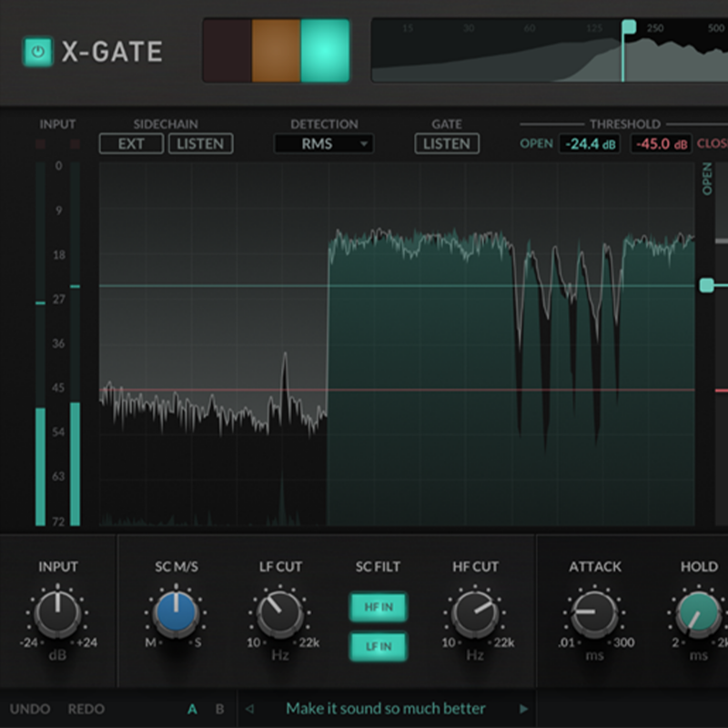Open the RMS detection mode dropdown
Screen dimensions: 728x728
(324, 143)
